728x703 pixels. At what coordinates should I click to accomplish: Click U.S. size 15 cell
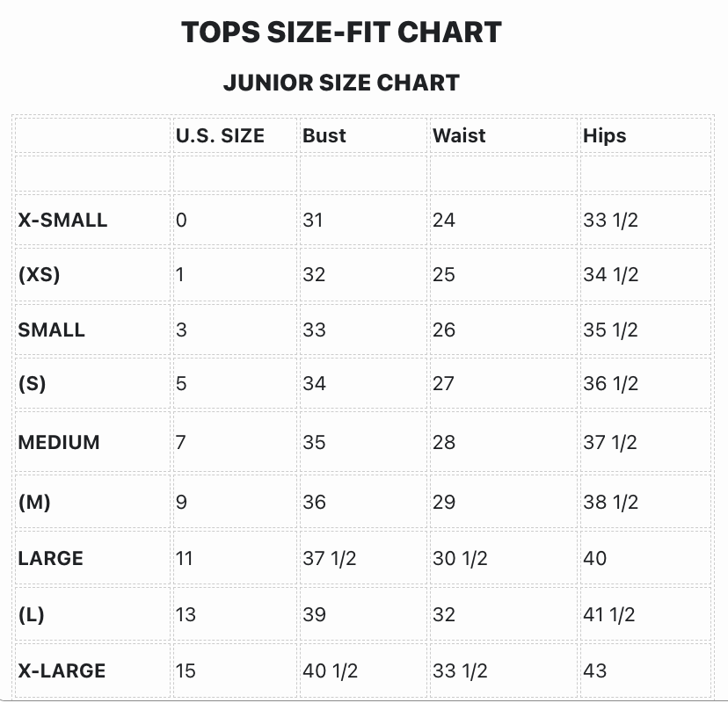coord(186,670)
